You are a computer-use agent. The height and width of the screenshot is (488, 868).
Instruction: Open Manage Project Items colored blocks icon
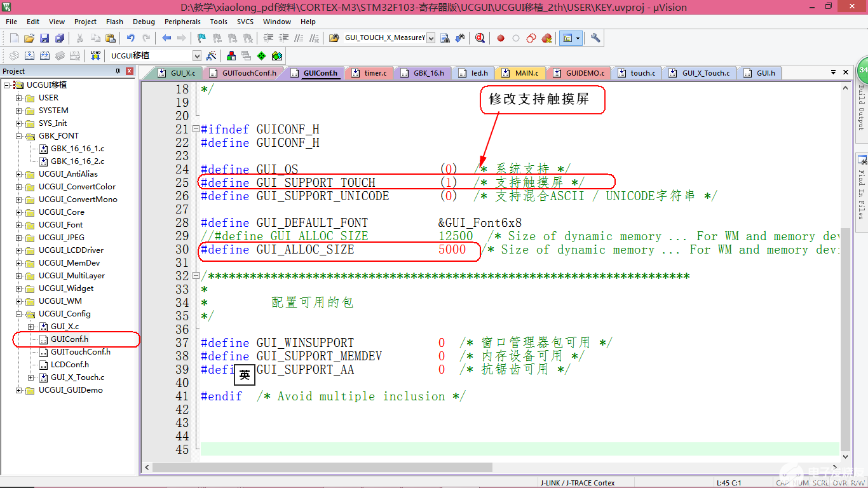231,56
